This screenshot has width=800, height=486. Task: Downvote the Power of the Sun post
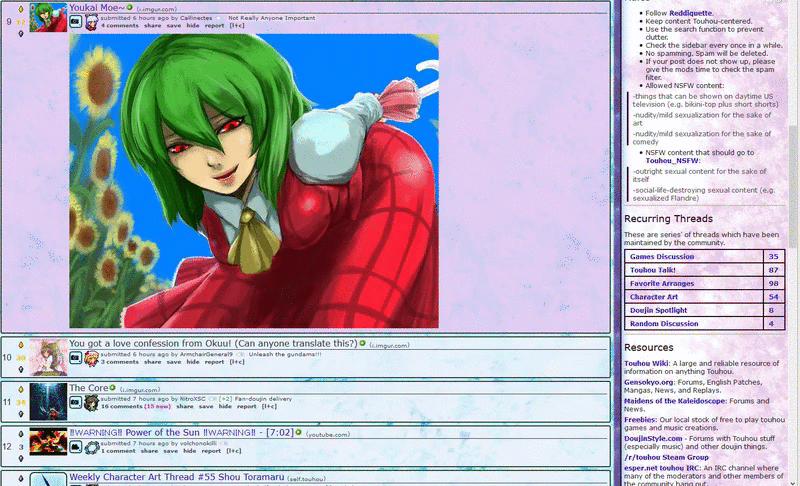(x=21, y=458)
